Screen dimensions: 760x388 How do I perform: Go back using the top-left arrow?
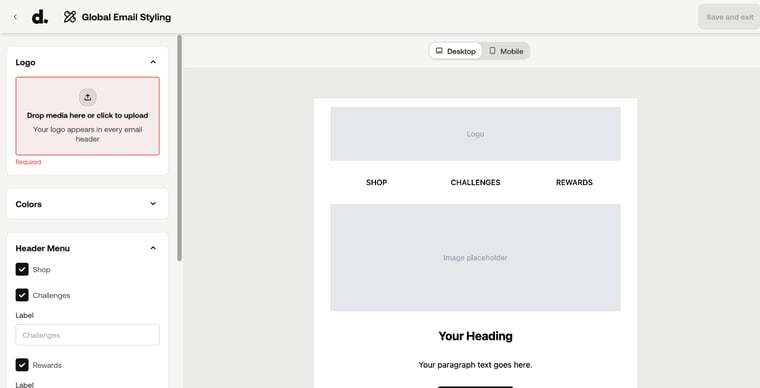click(15, 17)
